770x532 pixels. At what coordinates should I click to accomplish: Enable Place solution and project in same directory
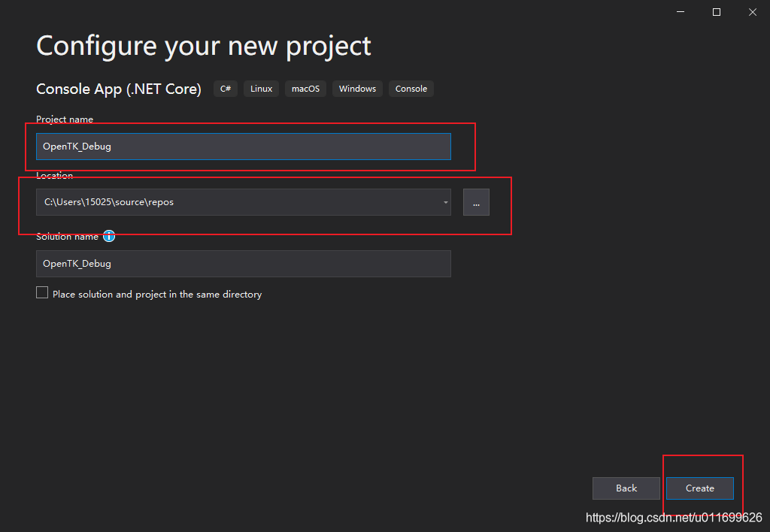click(x=42, y=293)
